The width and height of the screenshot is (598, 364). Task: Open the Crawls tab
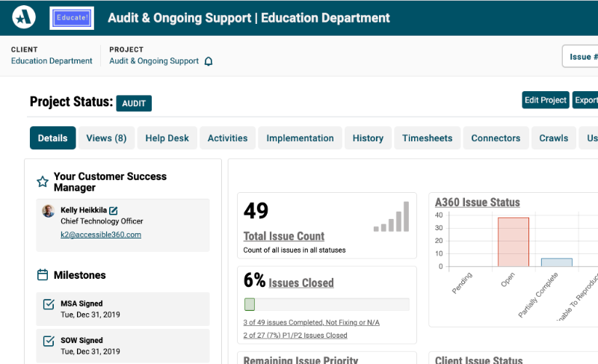(x=554, y=138)
